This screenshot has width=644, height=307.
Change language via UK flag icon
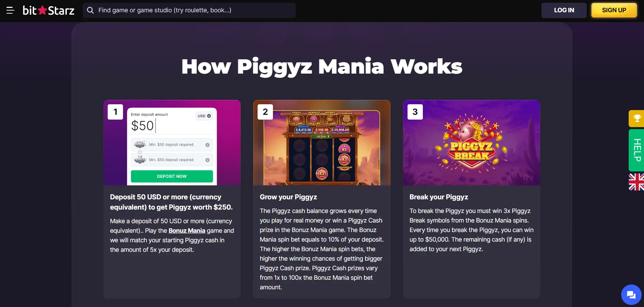coord(636,182)
